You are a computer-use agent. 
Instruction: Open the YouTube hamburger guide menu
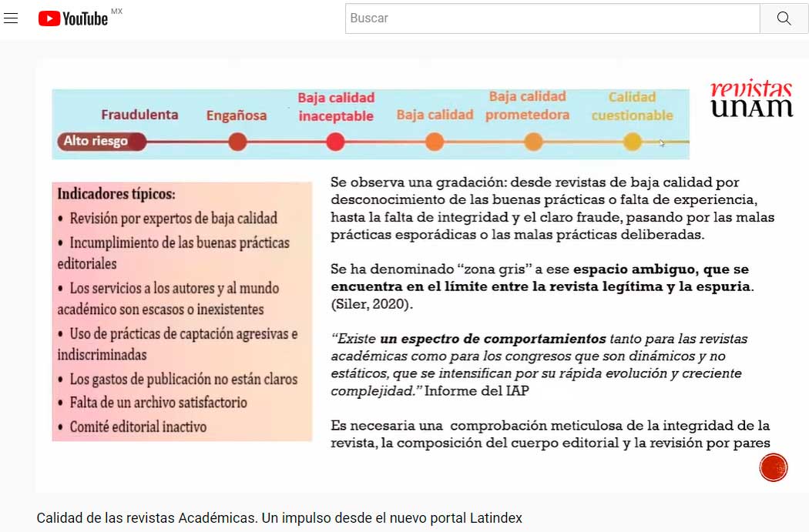(x=11, y=18)
